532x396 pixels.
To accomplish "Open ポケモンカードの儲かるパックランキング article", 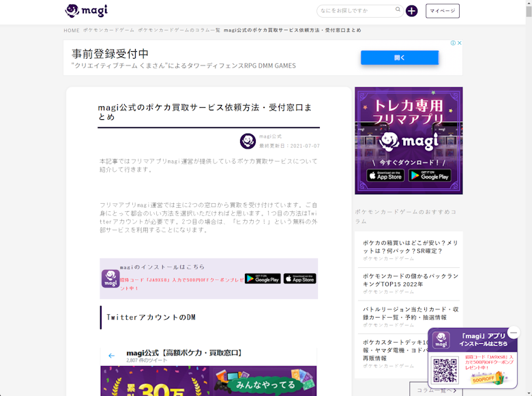I will (x=410, y=280).
